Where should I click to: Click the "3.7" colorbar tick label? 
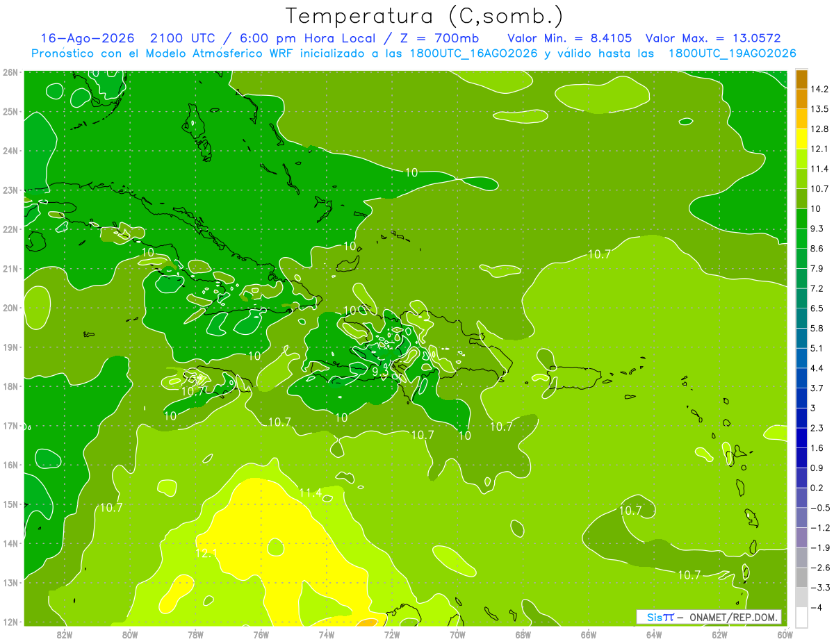pos(817,388)
